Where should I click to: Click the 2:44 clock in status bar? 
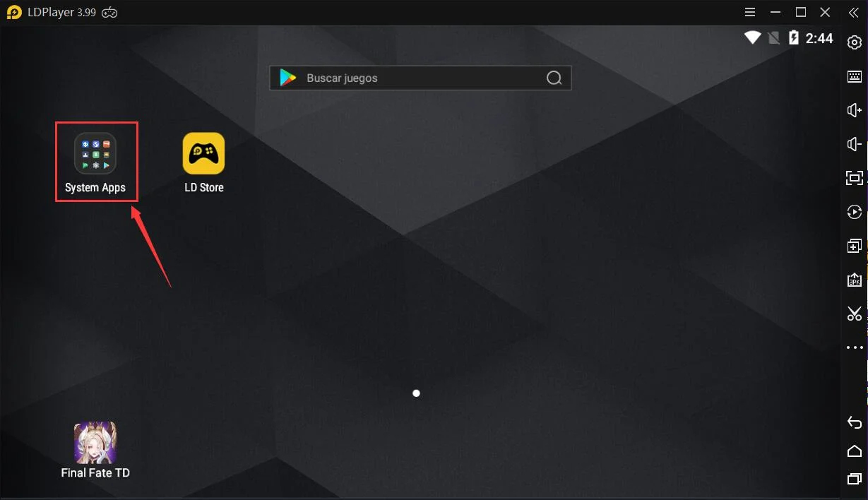819,38
